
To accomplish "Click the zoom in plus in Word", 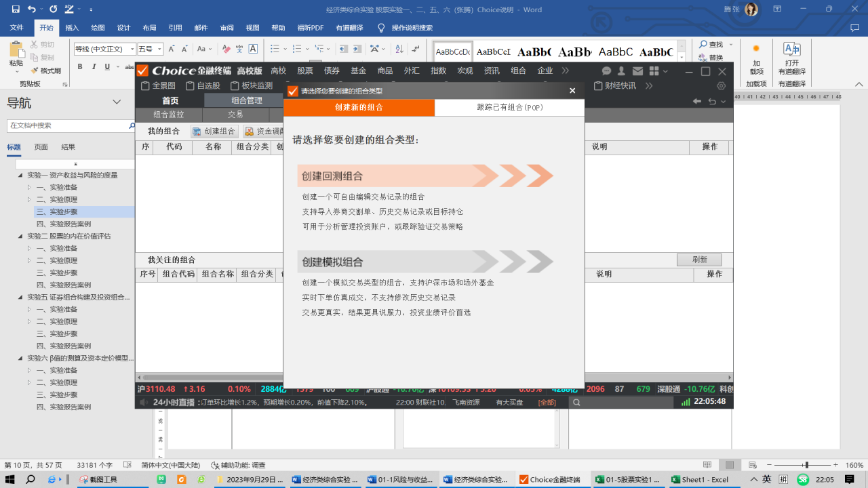I will [835, 465].
